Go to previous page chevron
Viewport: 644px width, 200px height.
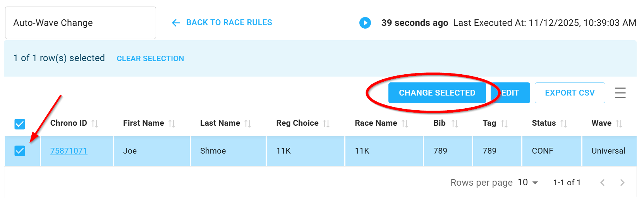[x=602, y=183]
